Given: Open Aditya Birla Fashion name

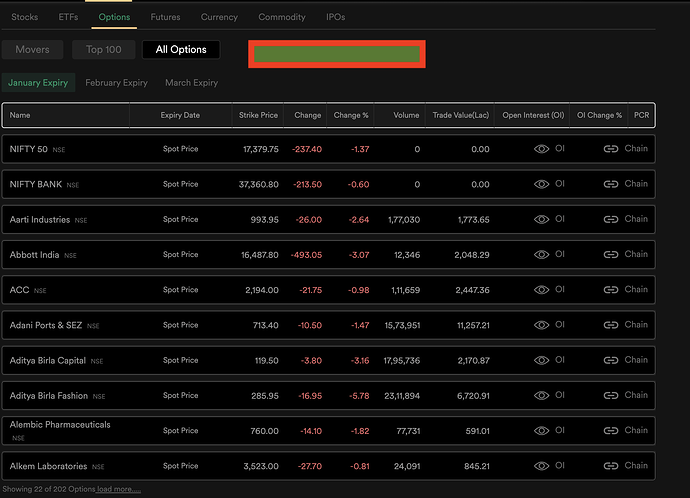Looking at the screenshot, I should point(49,395).
